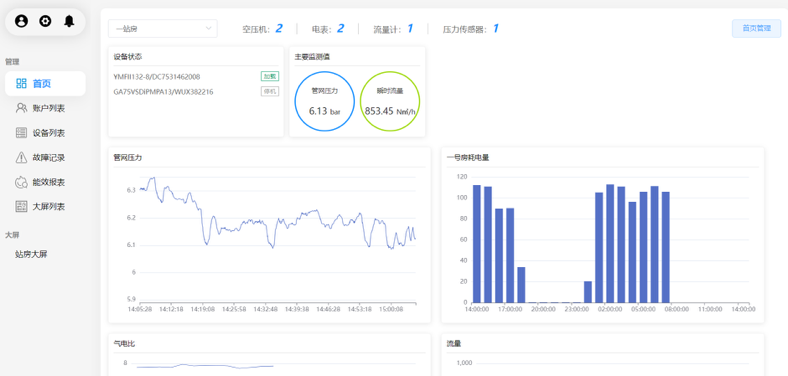Viewport: 788px width, 376px height.
Task: Click the 电表 count value 2
Action: coord(340,29)
